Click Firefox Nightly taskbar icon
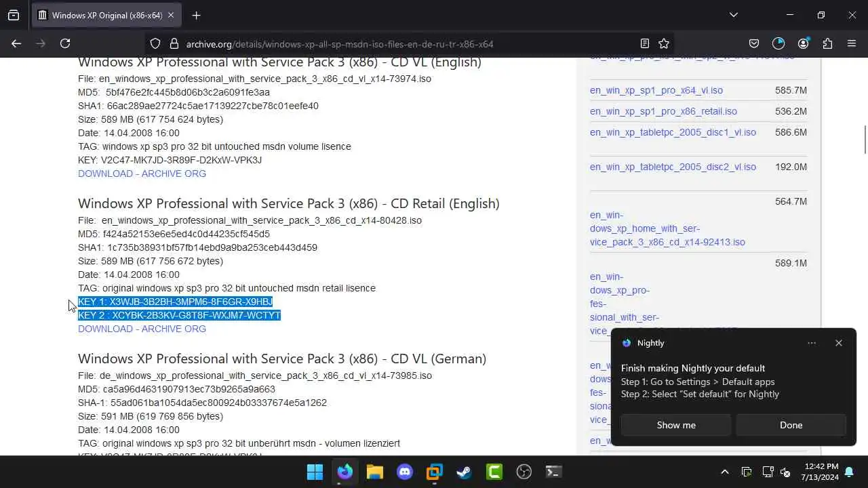The width and height of the screenshot is (868, 488). pyautogui.click(x=345, y=472)
